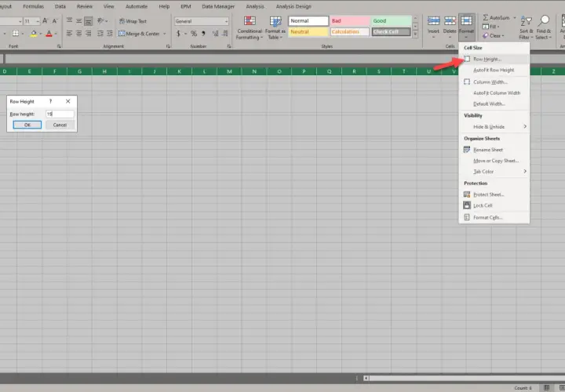
Task: Click the Format cells ribbon button
Action: click(x=466, y=27)
